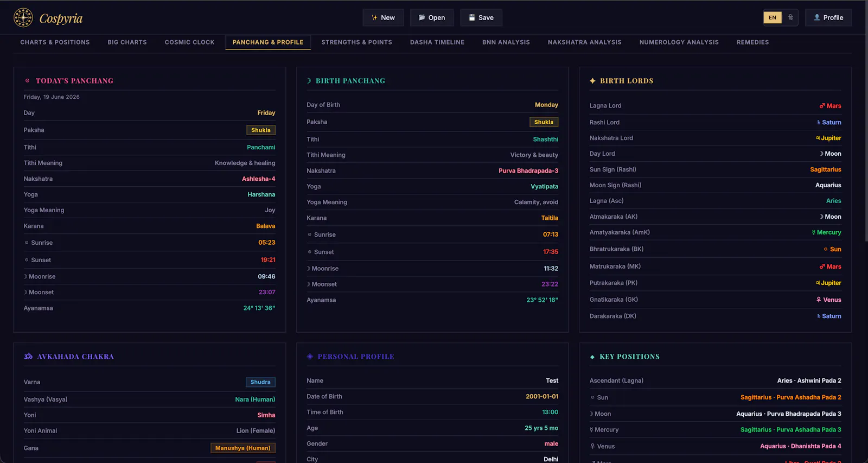Click the Sunset icon in Birth Panchang
868x463 pixels.
(310, 252)
